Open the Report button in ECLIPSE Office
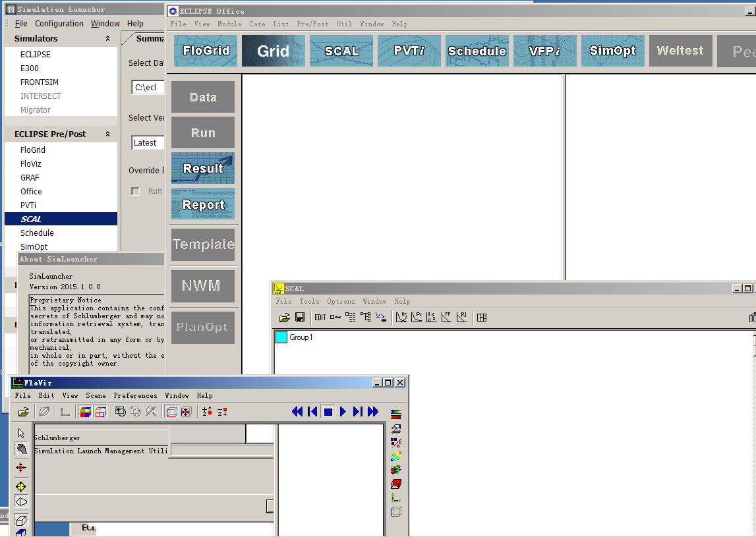This screenshot has width=756, height=537. (203, 204)
